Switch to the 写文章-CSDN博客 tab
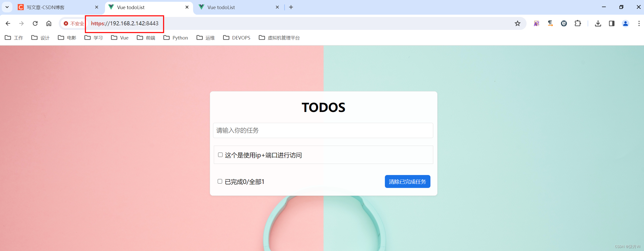The height and width of the screenshot is (251, 644). pyautogui.click(x=58, y=7)
